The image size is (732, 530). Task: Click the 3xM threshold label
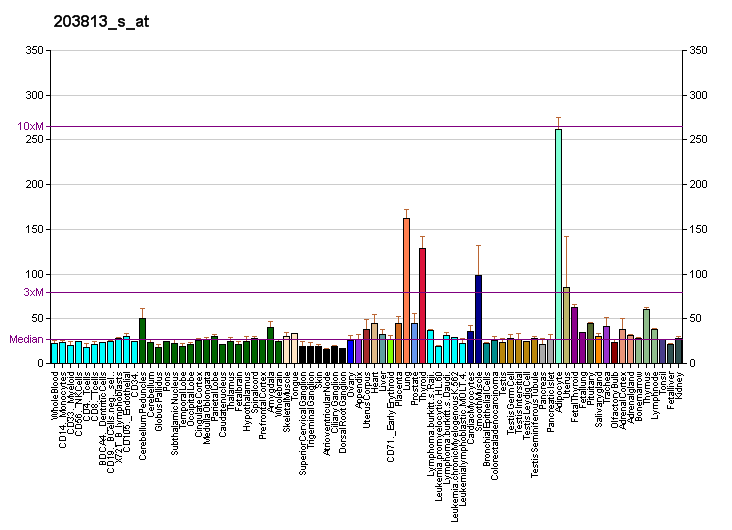[33, 292]
